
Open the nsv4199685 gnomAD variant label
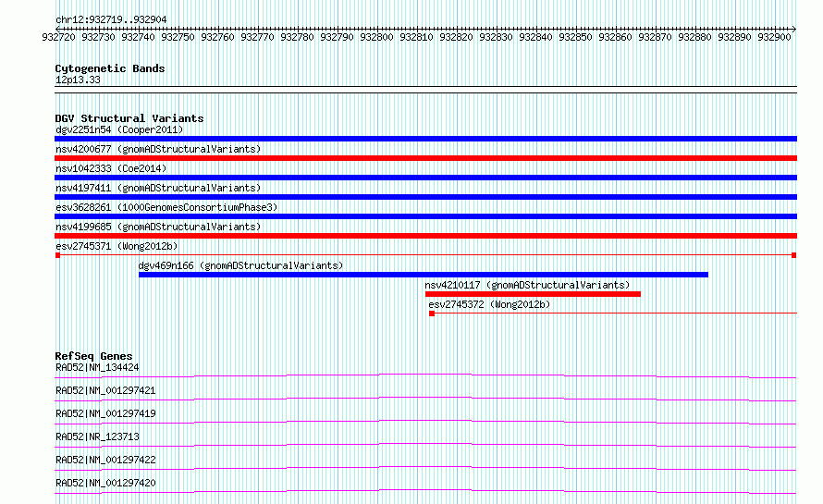(158, 227)
